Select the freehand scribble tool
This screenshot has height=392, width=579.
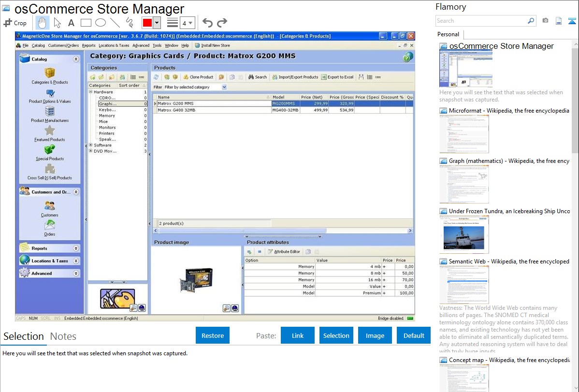coord(130,23)
